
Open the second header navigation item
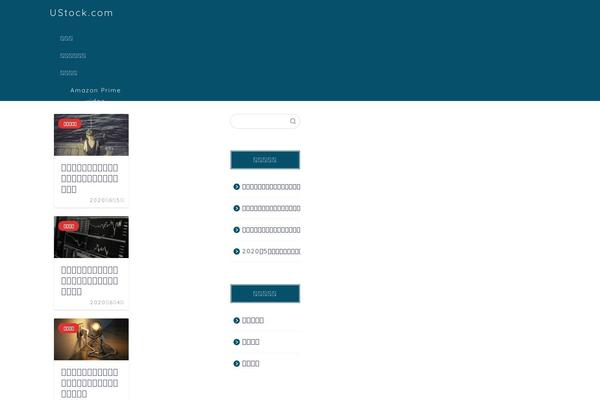click(x=73, y=56)
